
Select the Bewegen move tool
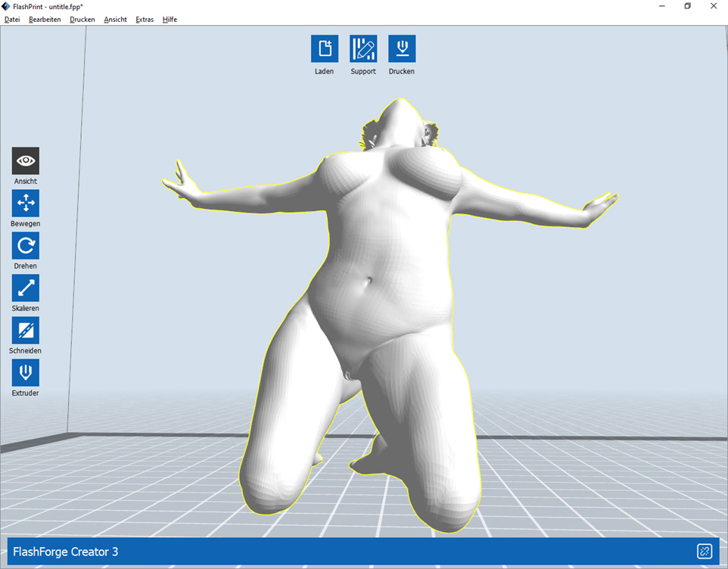[x=26, y=203]
